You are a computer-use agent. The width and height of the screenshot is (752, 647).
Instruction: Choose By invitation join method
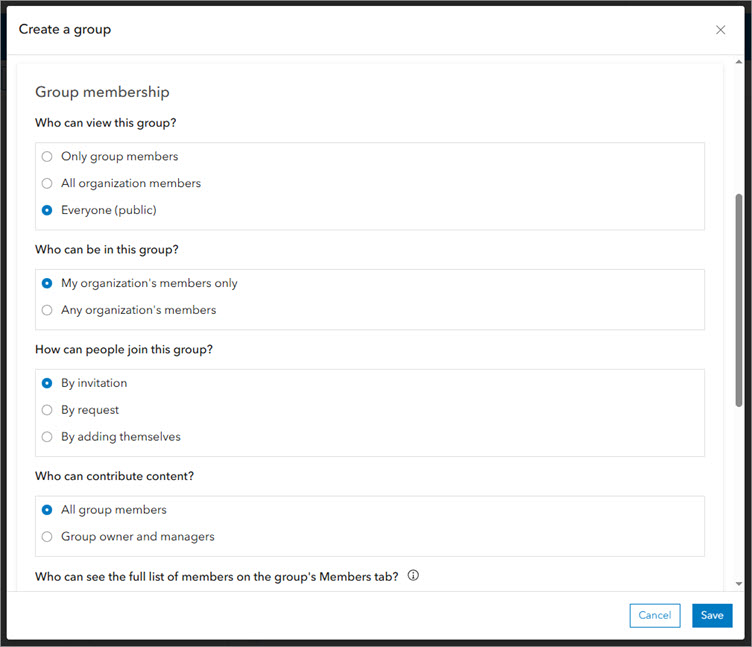pyautogui.click(x=47, y=384)
